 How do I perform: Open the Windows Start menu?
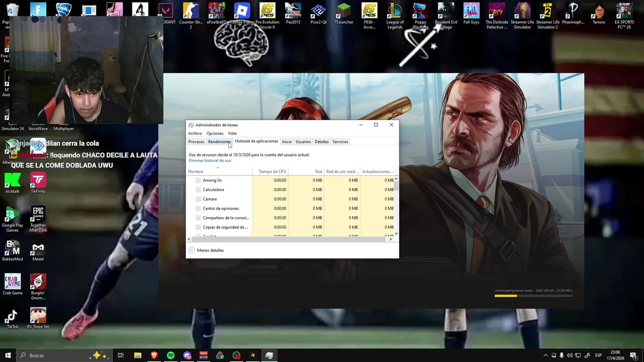coord(8,355)
